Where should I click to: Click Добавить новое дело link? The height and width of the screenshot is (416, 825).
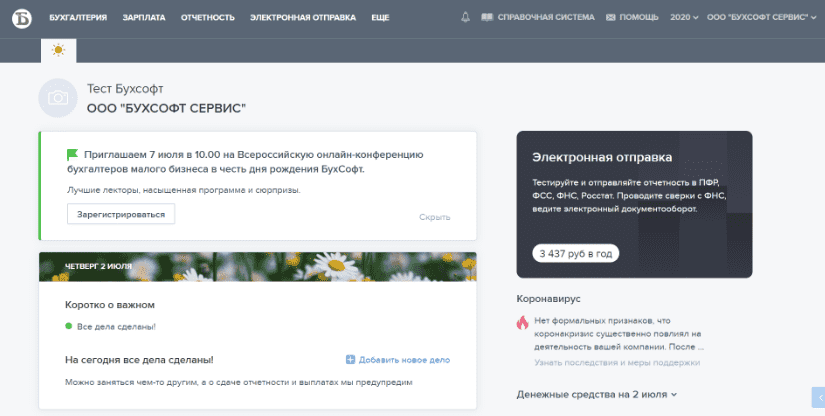tap(404, 360)
